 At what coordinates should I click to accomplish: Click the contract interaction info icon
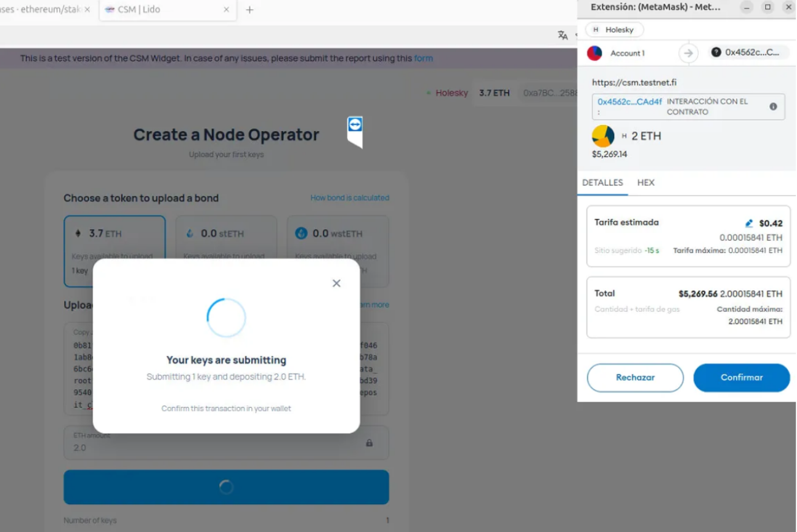point(773,107)
